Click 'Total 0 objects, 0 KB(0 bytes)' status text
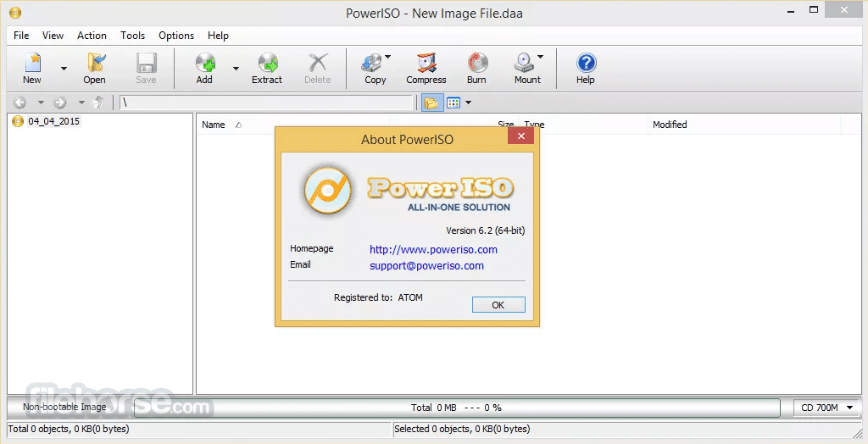The height and width of the screenshot is (444, 868). click(x=69, y=429)
